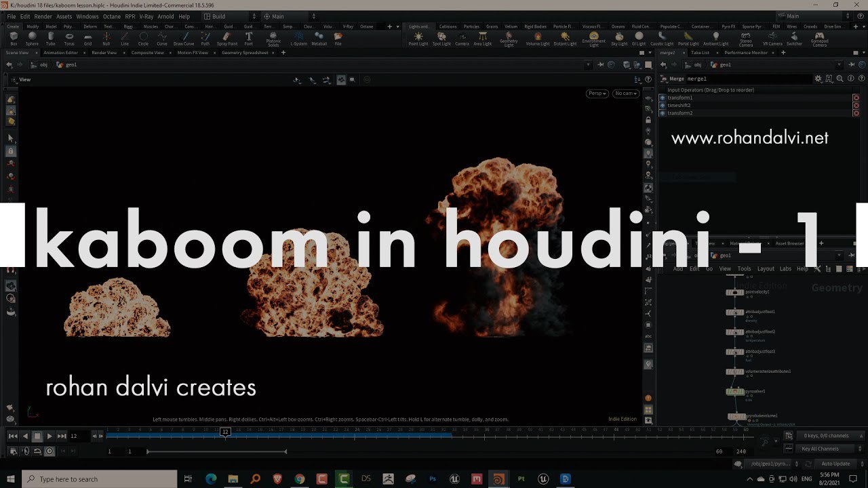This screenshot has width=868, height=488.
Task: Click the obj path button in Scene View
Action: point(39,64)
